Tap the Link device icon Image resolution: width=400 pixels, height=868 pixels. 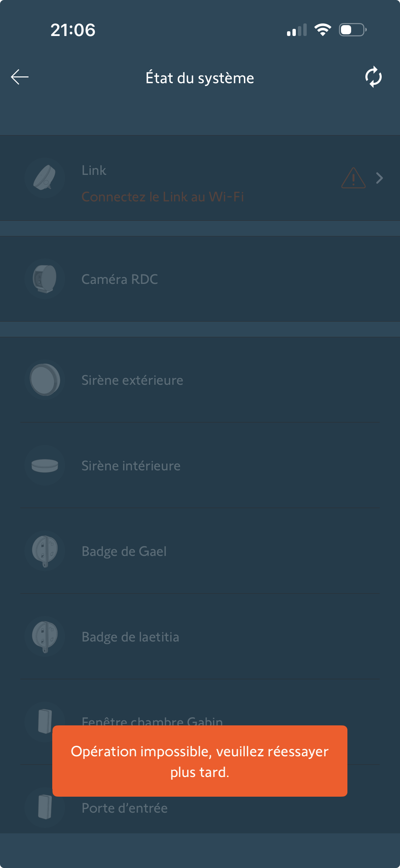45,178
